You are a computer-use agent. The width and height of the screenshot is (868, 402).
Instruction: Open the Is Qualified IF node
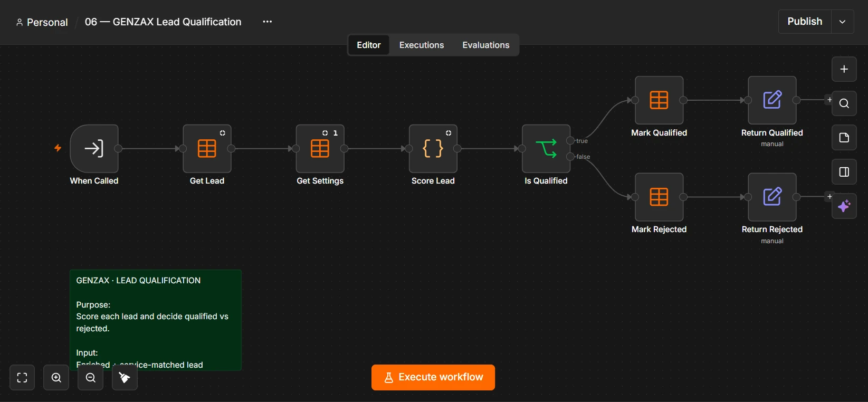point(546,148)
